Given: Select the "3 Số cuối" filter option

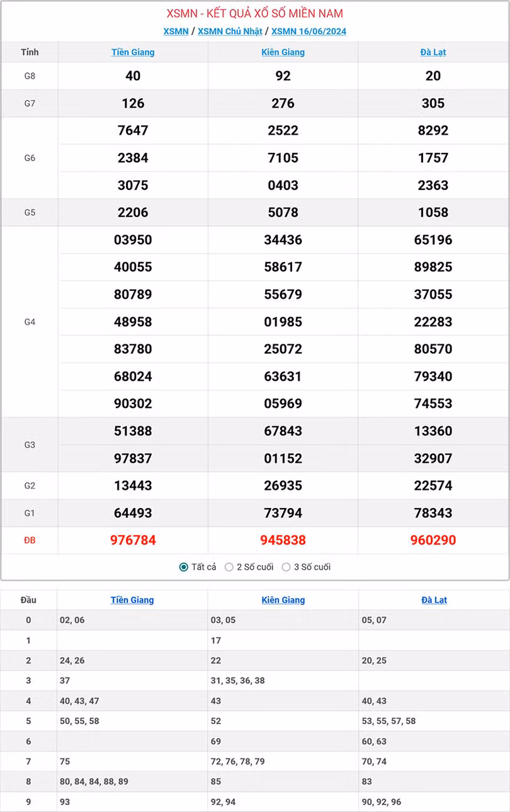Looking at the screenshot, I should coord(283,567).
